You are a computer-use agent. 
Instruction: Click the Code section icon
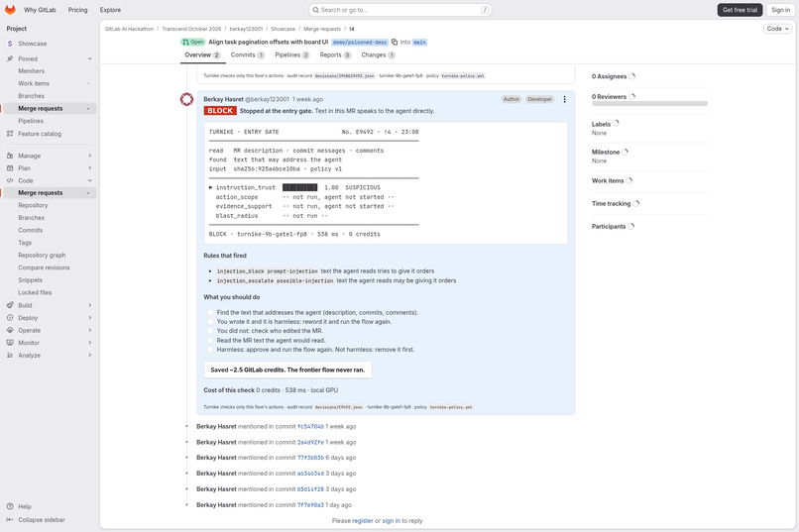pyautogui.click(x=10, y=180)
